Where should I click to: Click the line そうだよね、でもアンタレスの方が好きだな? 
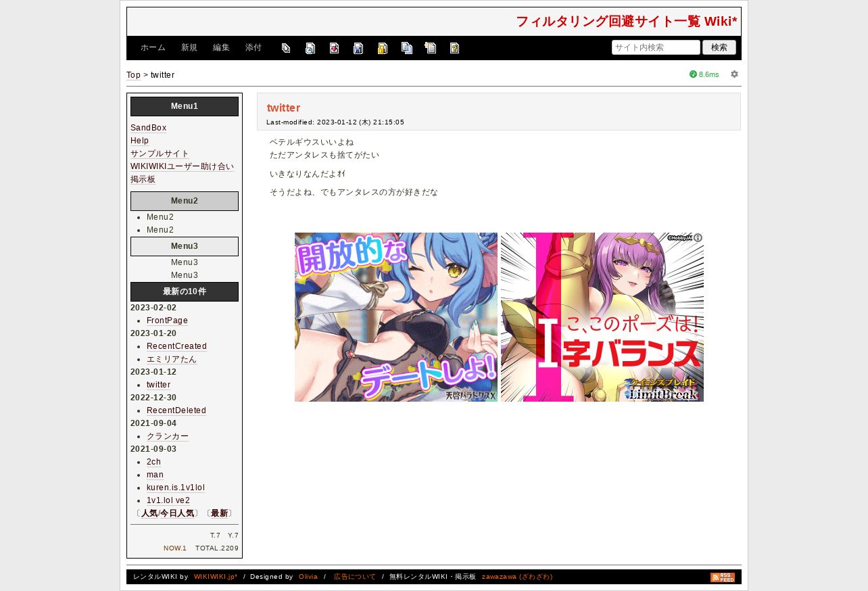pos(354,192)
